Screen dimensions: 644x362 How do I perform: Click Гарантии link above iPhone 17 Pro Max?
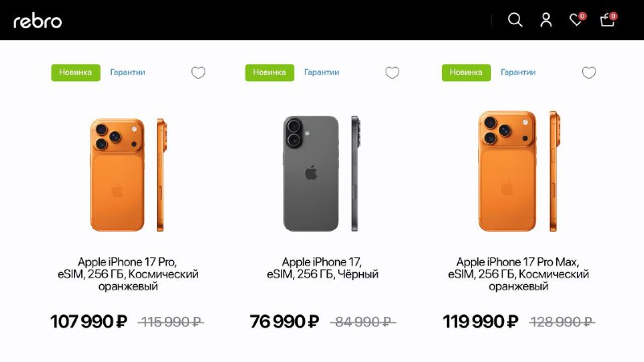pos(518,72)
